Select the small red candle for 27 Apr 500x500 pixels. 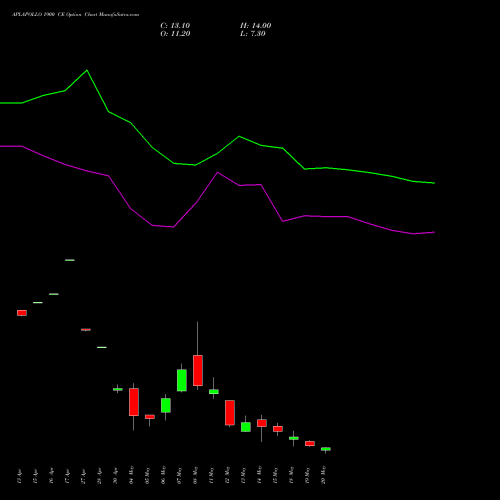click(86, 330)
